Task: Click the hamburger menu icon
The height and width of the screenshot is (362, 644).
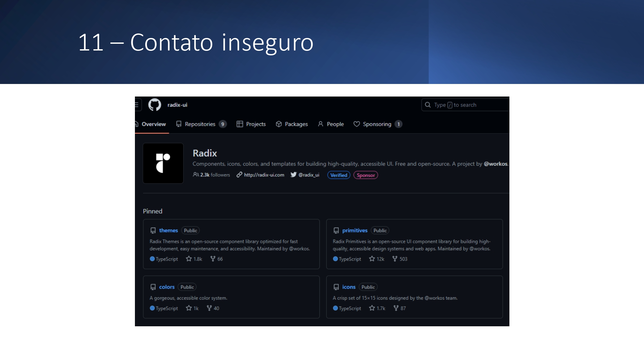Action: pos(137,105)
